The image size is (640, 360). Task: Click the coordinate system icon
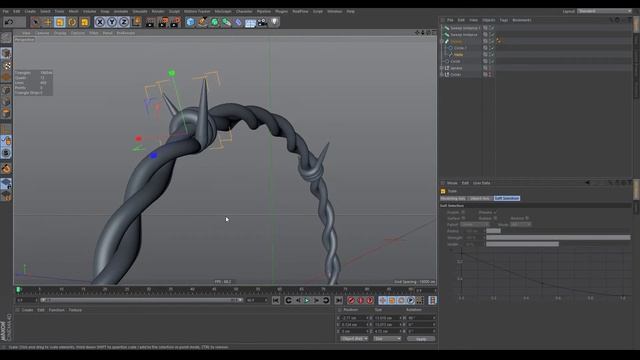[137, 22]
